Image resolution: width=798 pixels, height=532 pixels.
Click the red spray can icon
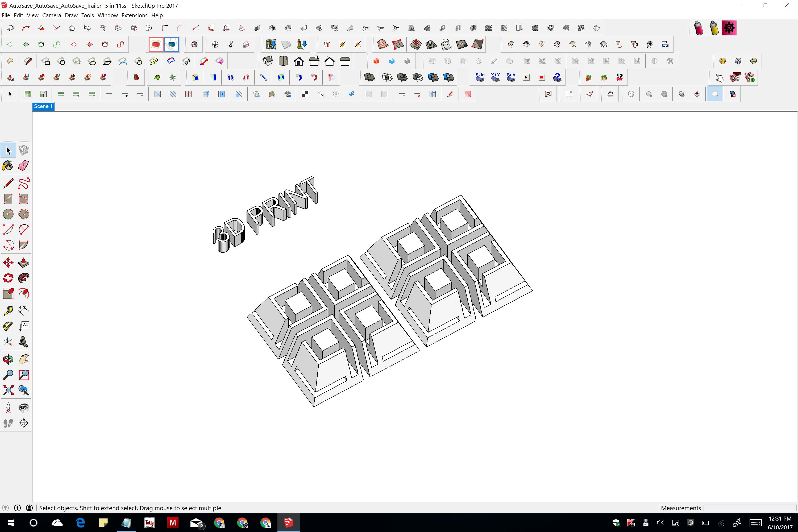[x=699, y=28]
